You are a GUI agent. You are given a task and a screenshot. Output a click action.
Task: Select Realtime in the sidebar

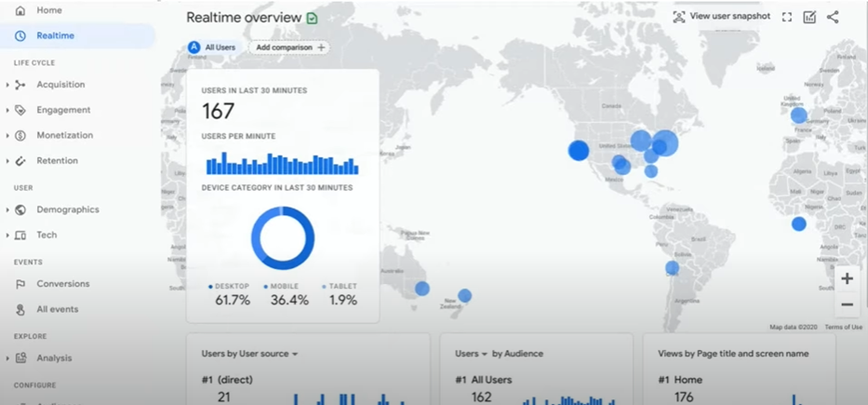[55, 35]
